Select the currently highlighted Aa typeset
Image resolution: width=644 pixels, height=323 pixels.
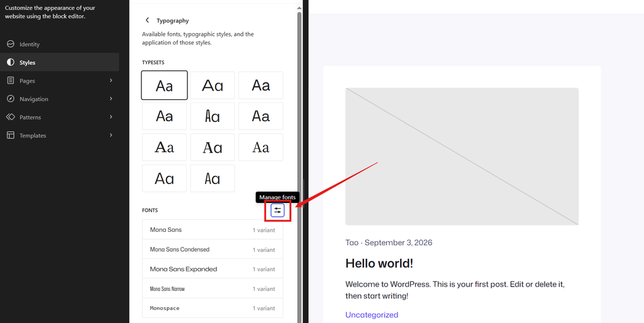click(x=164, y=85)
